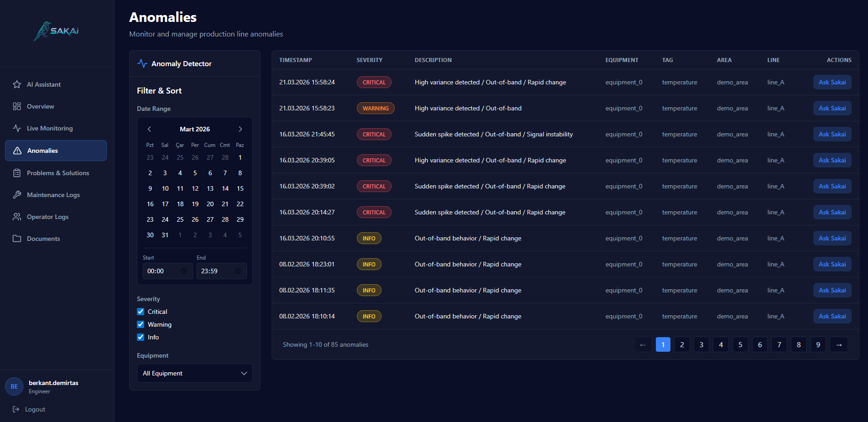Viewport: 868px width, 422px height.
Task: Select the Anomalies sidebar item
Action: coord(56,151)
